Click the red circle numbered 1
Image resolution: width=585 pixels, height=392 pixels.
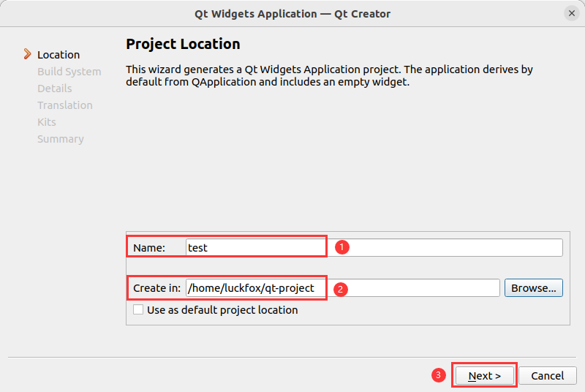(x=341, y=247)
